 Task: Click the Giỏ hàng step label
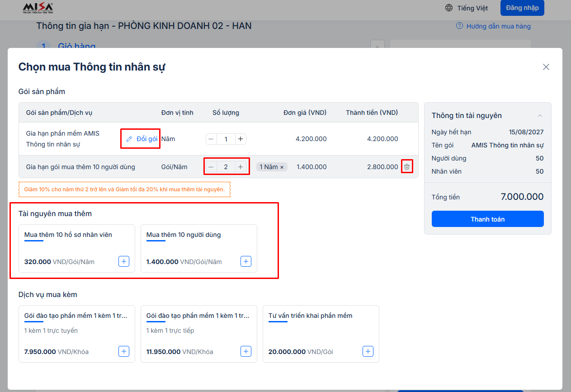(77, 46)
